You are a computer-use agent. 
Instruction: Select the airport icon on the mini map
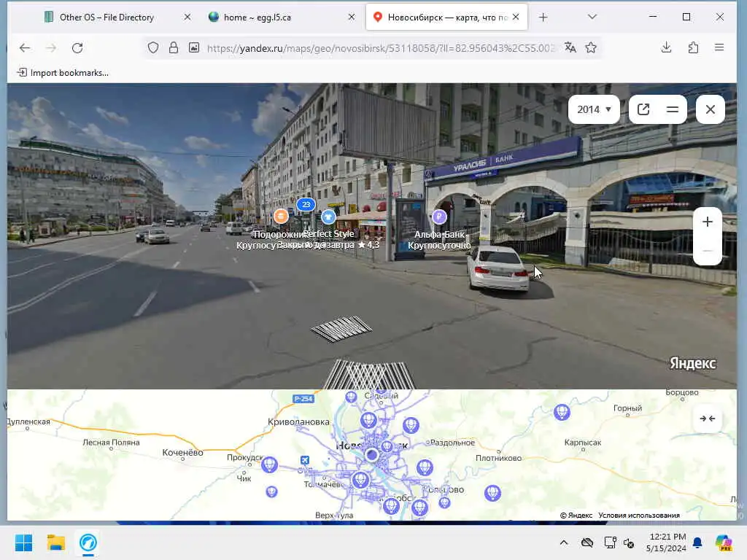tap(305, 460)
